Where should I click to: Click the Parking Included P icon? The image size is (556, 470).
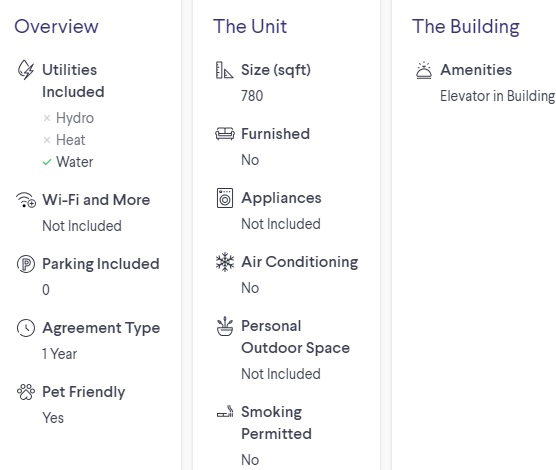[x=26, y=264]
